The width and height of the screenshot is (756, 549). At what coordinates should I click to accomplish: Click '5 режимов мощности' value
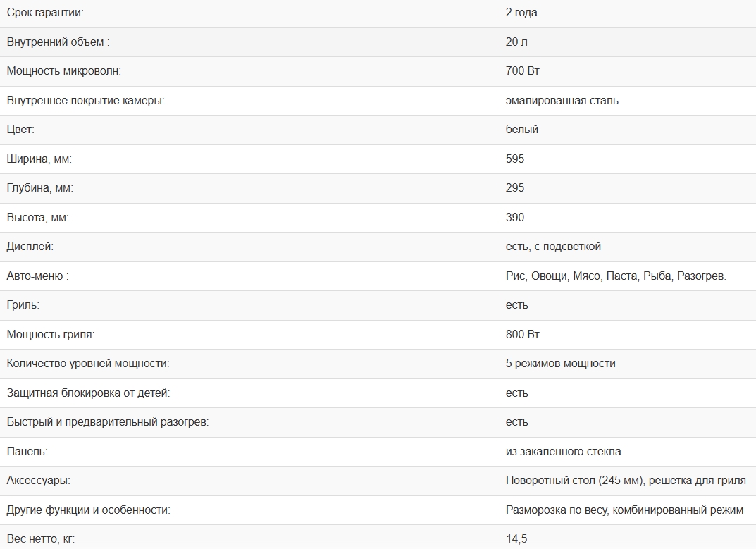(560, 364)
